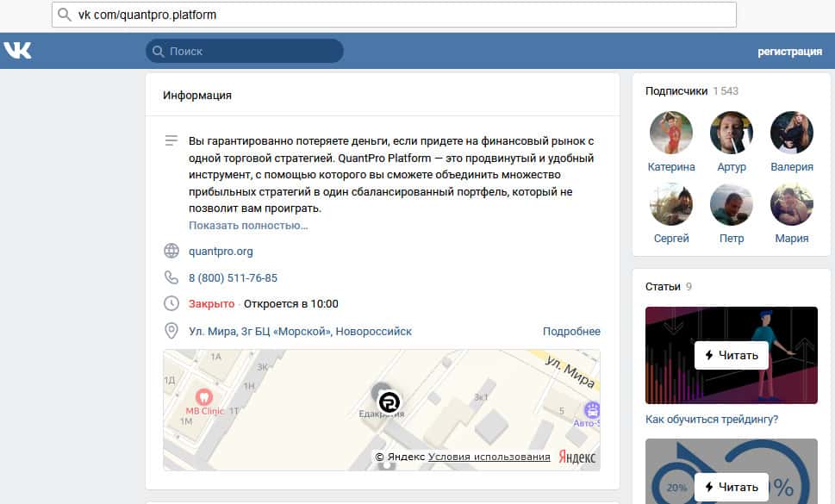Viewport: 835px width, 504px height.
Task: Click the ул. Мира street label on map
Action: 570,371
